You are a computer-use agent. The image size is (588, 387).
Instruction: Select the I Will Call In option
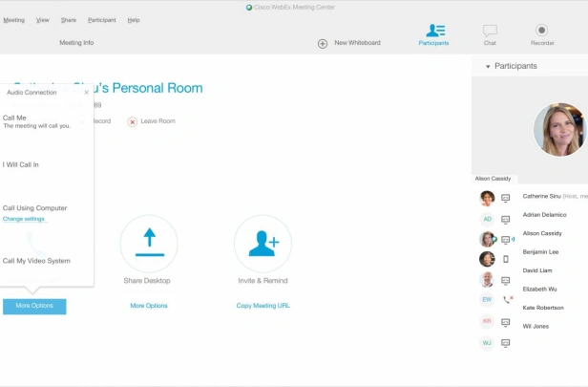point(21,164)
